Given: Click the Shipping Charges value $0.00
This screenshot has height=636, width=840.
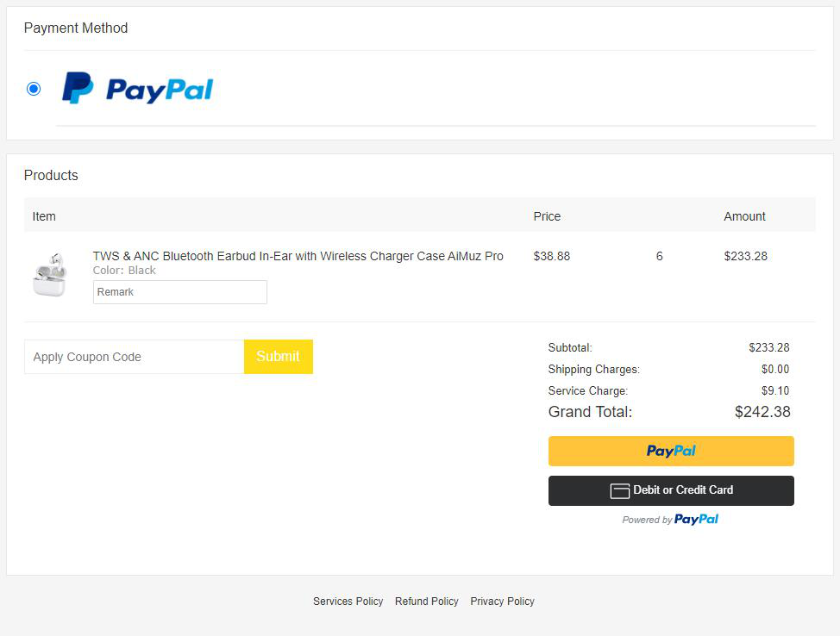Looking at the screenshot, I should point(774,370).
